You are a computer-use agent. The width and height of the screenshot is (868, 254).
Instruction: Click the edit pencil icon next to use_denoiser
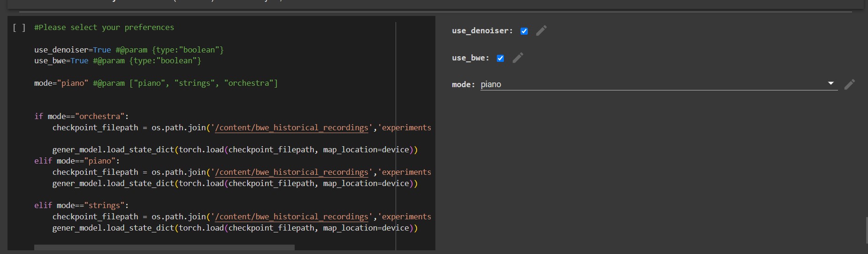click(541, 31)
